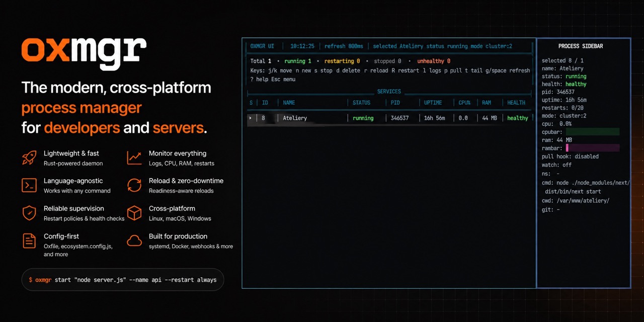Click the rambar progress bar in Process Sidebar
Viewport: 644px width, 322px height.
tap(594, 148)
